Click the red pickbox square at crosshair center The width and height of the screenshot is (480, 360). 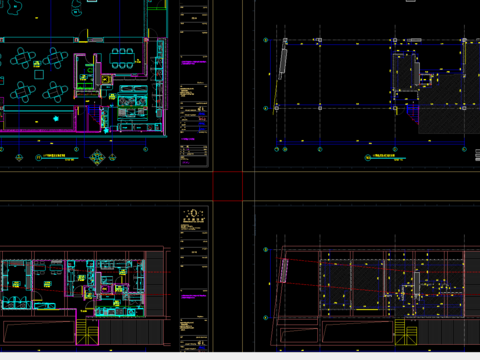click(228, 186)
